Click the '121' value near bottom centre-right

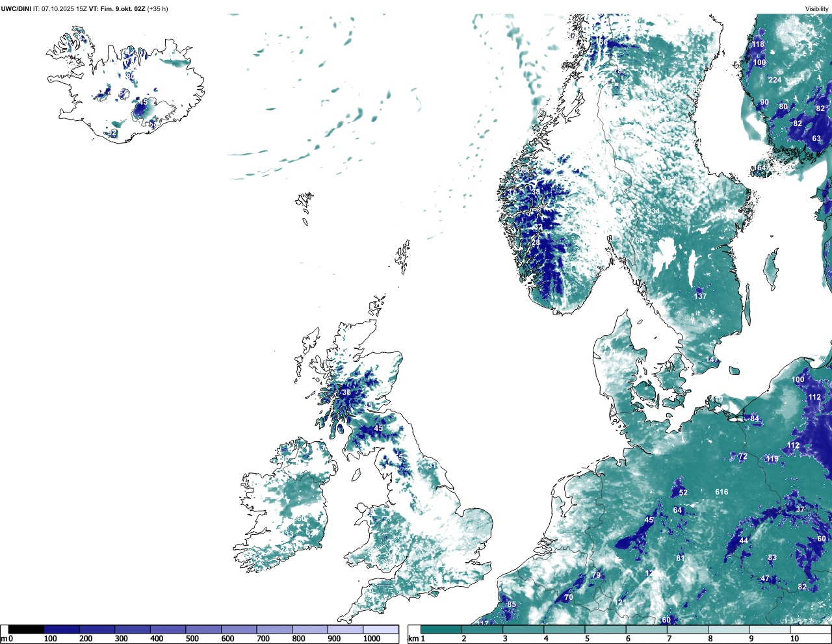point(621,602)
